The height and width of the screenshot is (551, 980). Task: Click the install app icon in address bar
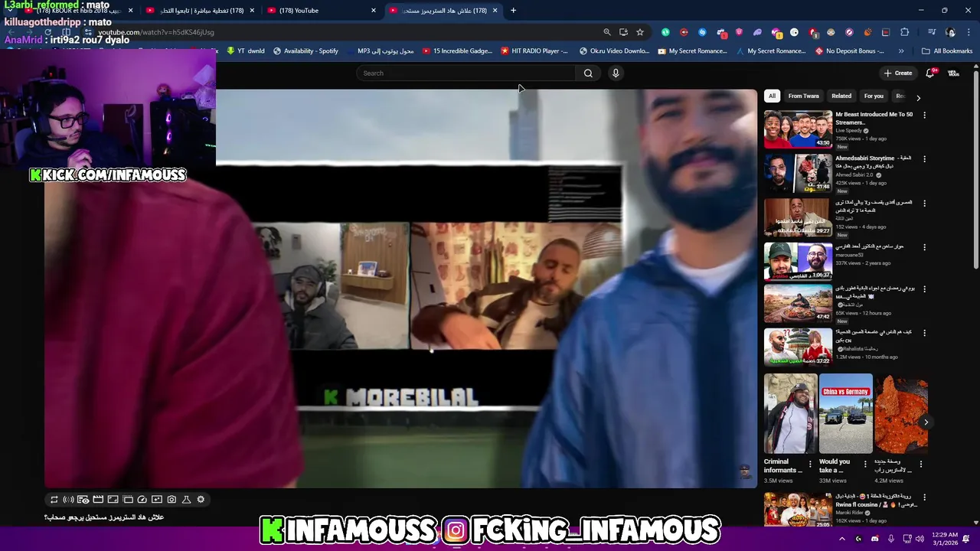click(623, 32)
